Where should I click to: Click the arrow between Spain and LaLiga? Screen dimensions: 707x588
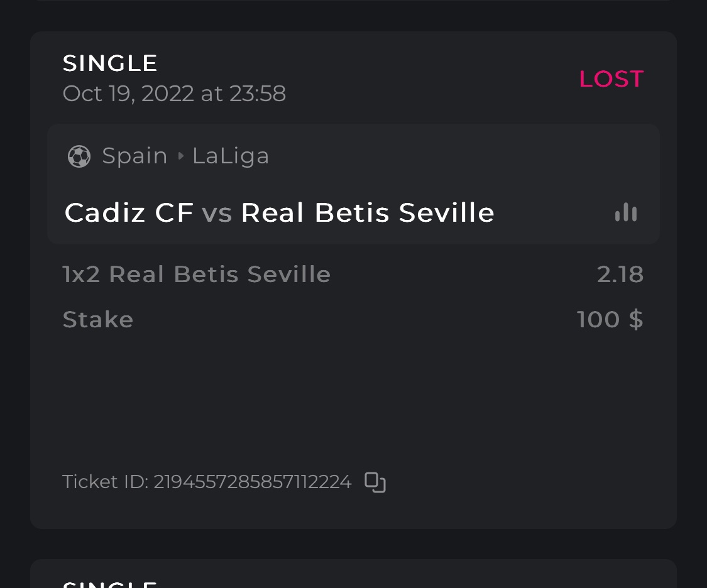point(181,156)
